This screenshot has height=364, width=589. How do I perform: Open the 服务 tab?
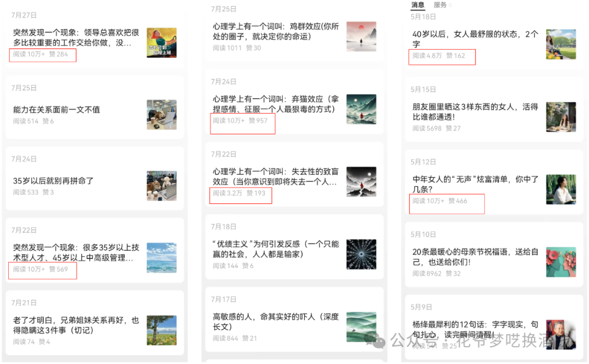pos(440,5)
